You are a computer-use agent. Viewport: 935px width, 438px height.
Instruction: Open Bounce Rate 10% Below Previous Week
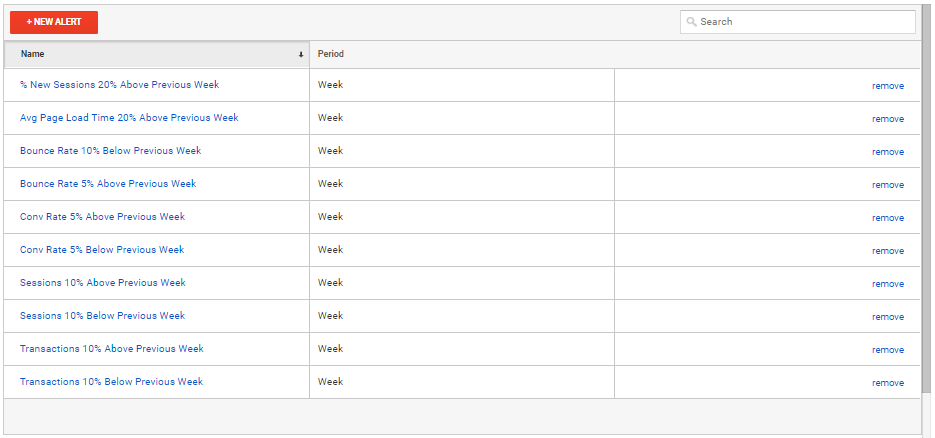click(110, 151)
